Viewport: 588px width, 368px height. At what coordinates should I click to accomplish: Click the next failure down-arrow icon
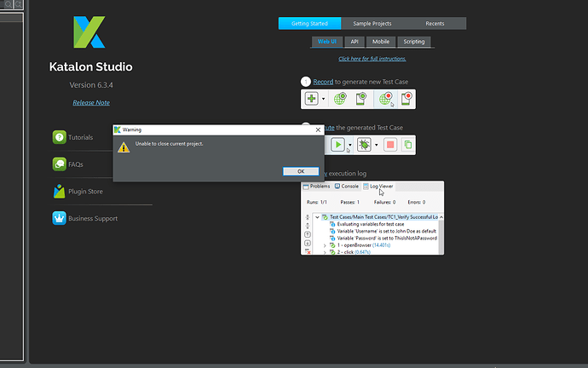pyautogui.click(x=308, y=243)
